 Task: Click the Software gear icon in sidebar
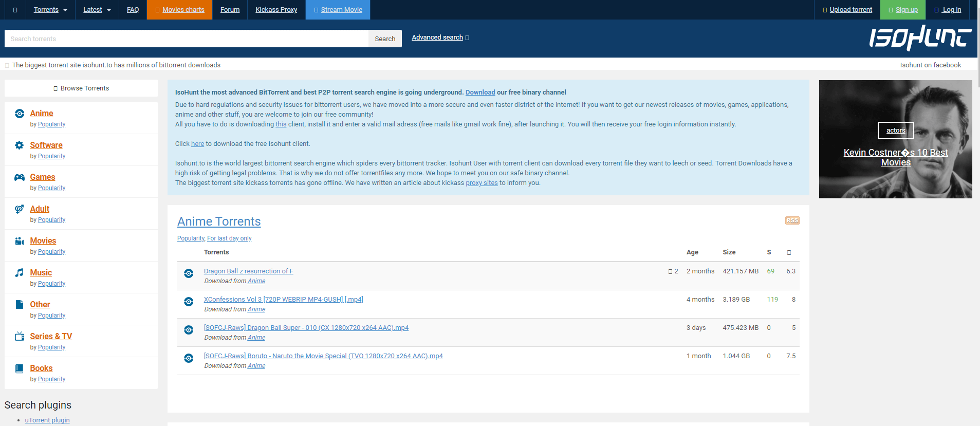click(x=20, y=145)
